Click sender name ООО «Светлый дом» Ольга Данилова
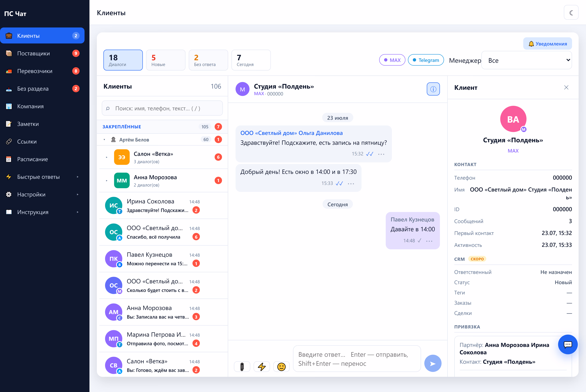This screenshot has width=586, height=392. [x=291, y=133]
